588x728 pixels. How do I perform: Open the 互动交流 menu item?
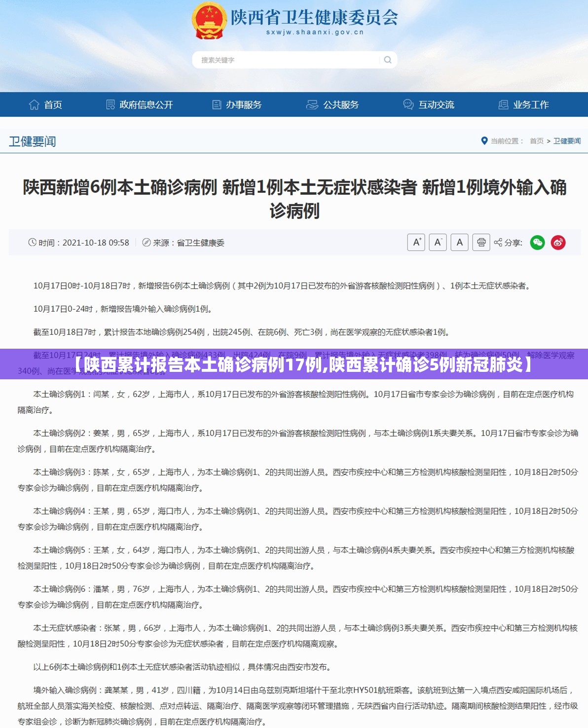coord(429,105)
